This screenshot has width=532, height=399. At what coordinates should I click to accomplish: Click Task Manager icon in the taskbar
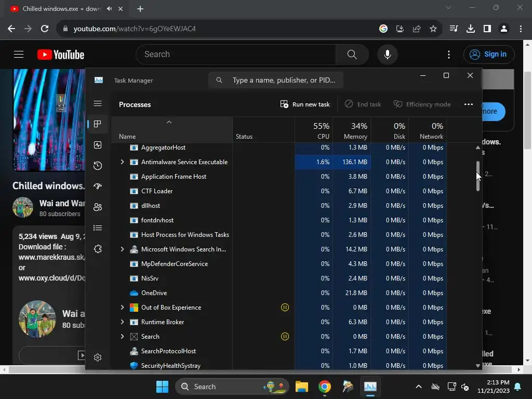point(370,387)
